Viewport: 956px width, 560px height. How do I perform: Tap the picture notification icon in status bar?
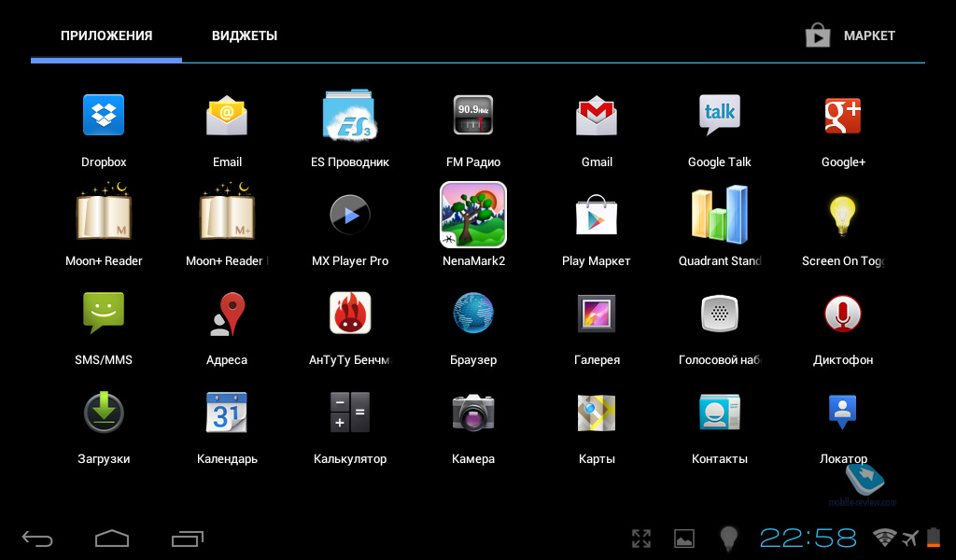[x=684, y=539]
